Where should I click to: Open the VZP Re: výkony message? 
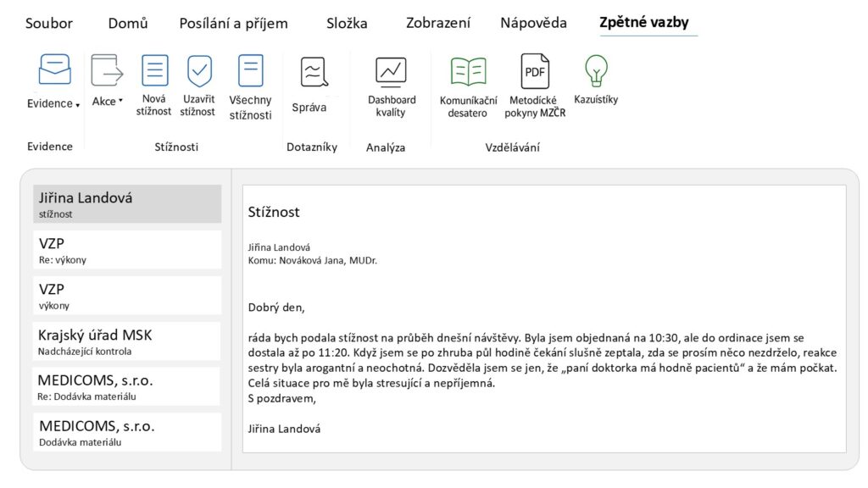(127, 250)
